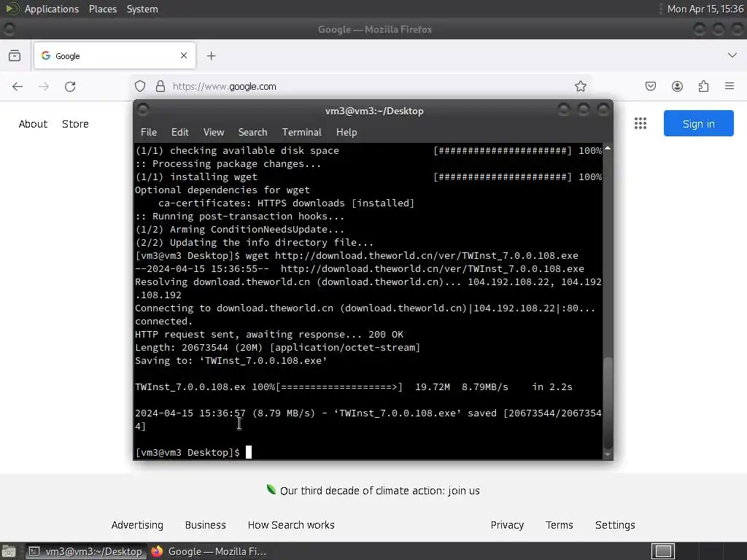Click the terminal prompt line [vm3@vm3 Desktop]$
This screenshot has width=747, height=560.
[x=187, y=452]
